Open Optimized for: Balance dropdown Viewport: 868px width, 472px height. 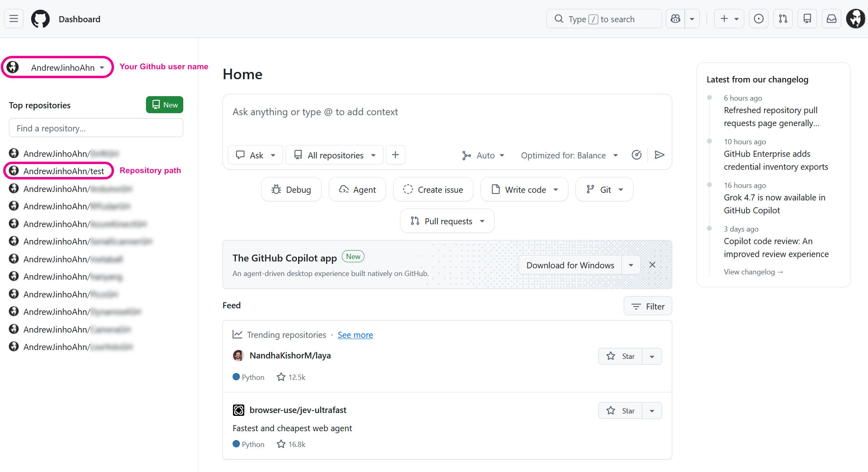click(x=569, y=155)
